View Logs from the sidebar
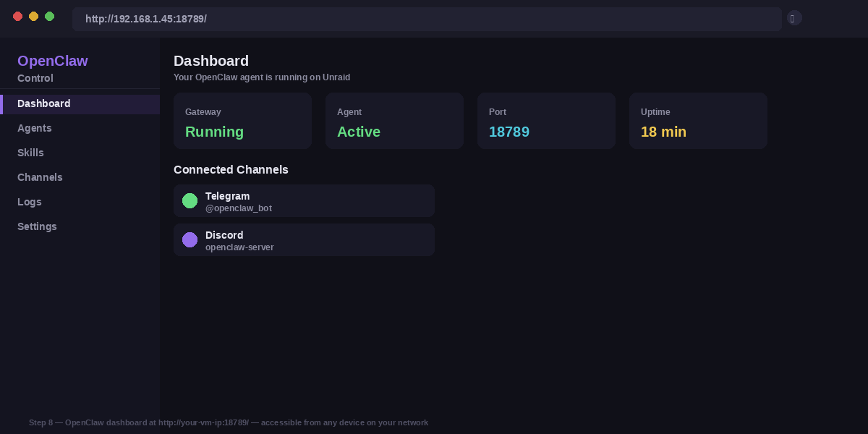Viewport: 868px width, 434px height. pos(30,203)
